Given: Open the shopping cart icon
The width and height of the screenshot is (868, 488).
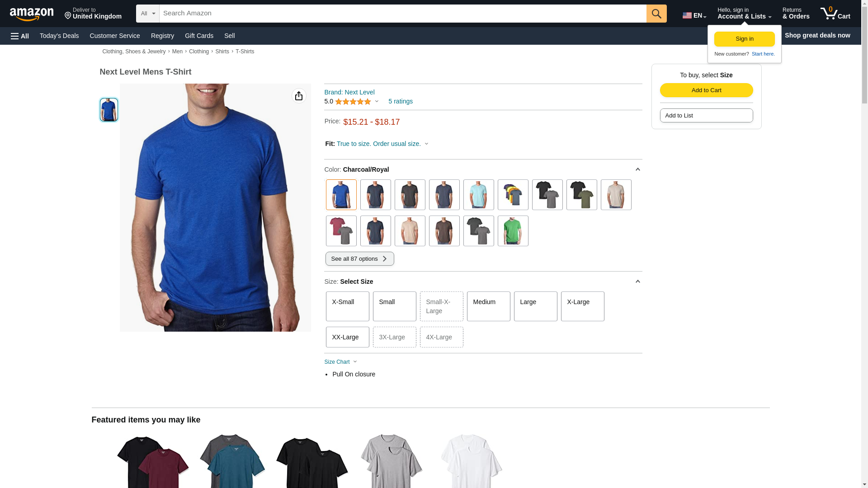Looking at the screenshot, I should click(x=835, y=13).
